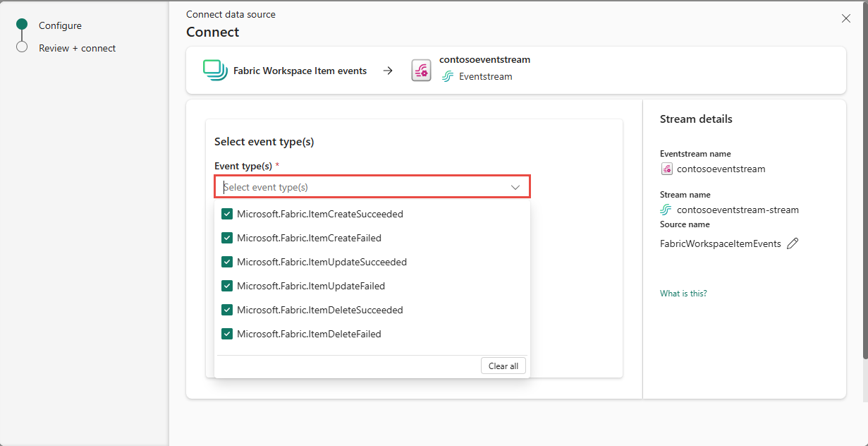Click the contosoeventstream destination icon
The height and width of the screenshot is (446, 868).
pyautogui.click(x=421, y=71)
